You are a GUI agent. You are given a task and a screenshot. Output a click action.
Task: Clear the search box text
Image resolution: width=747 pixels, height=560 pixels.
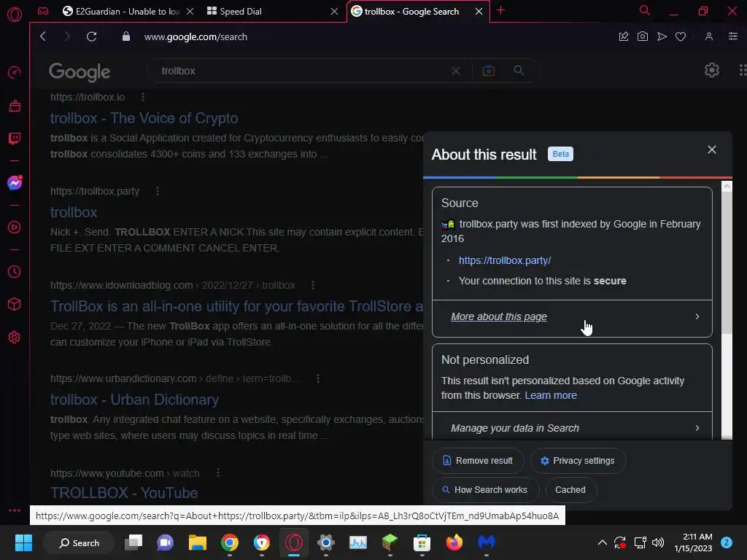[456, 71]
